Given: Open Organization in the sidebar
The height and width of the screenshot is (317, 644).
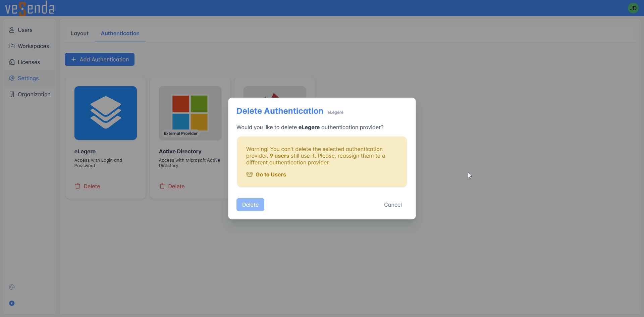Looking at the screenshot, I should coord(30,94).
